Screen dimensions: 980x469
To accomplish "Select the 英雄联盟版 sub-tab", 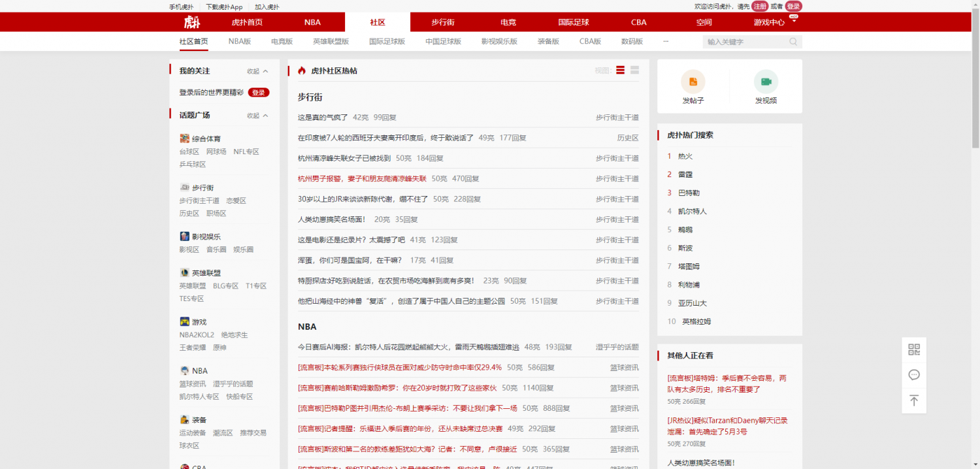I will pyautogui.click(x=331, y=41).
